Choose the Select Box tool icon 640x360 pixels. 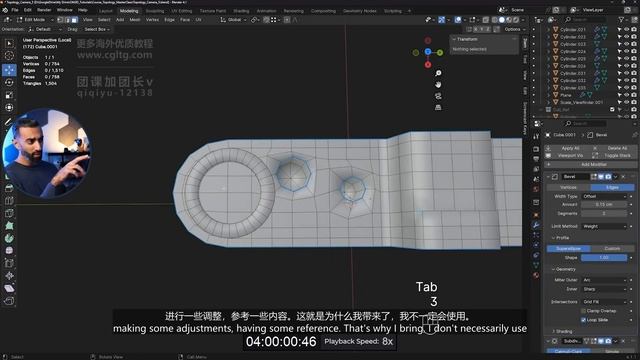point(9,43)
